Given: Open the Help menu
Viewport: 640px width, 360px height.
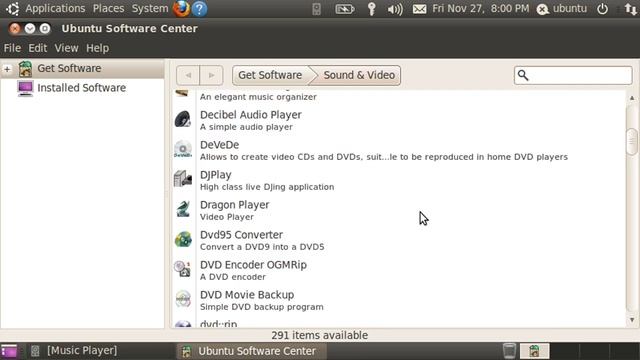Looking at the screenshot, I should 98,48.
